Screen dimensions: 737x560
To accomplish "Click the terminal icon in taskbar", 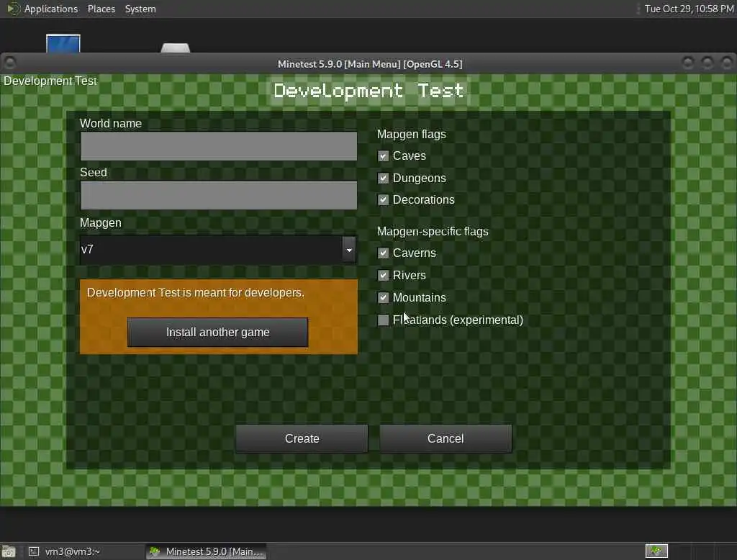I will [34, 551].
